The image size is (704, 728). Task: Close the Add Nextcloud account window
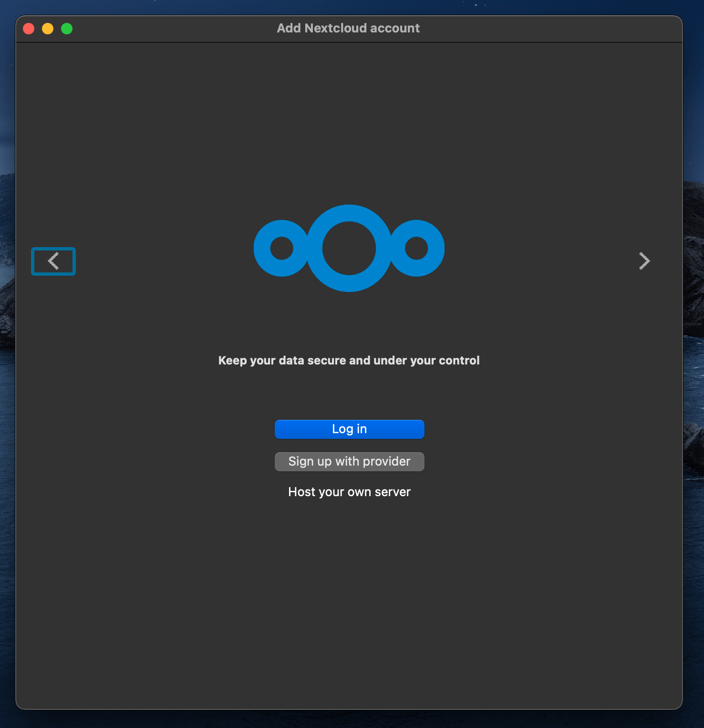(x=29, y=29)
